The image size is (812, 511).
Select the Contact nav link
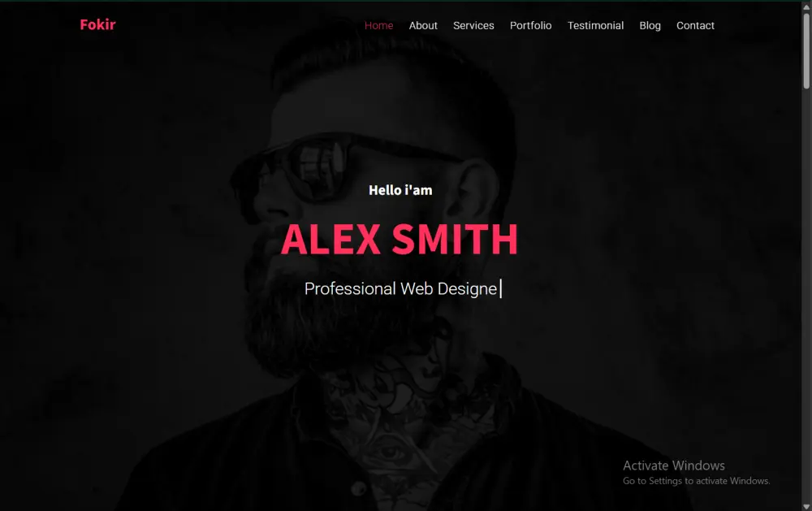pos(695,25)
